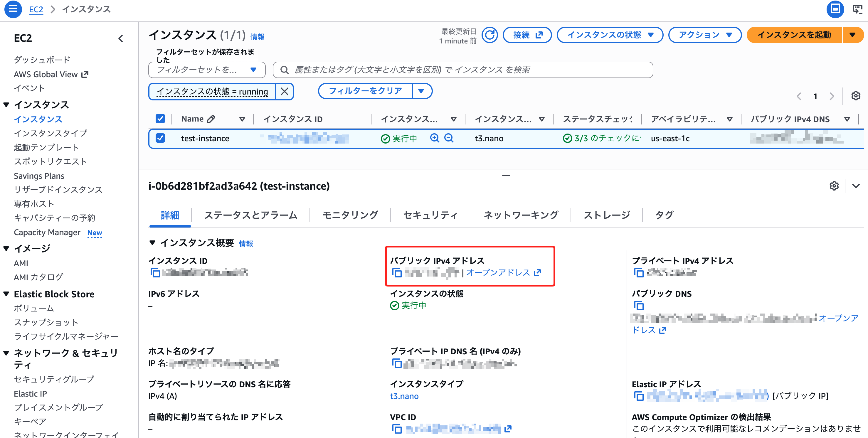Toggle the select-all instances checkbox
Image resolution: width=868 pixels, height=438 pixels.
160,119
